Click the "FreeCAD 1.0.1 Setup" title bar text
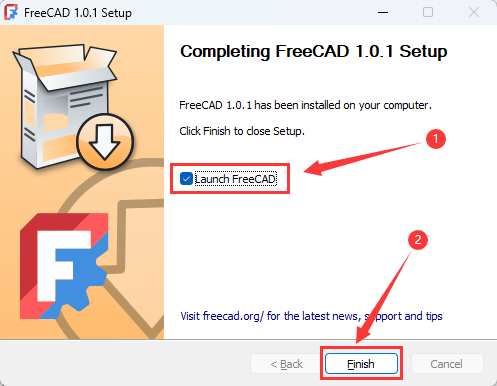497x386 pixels. pos(78,13)
